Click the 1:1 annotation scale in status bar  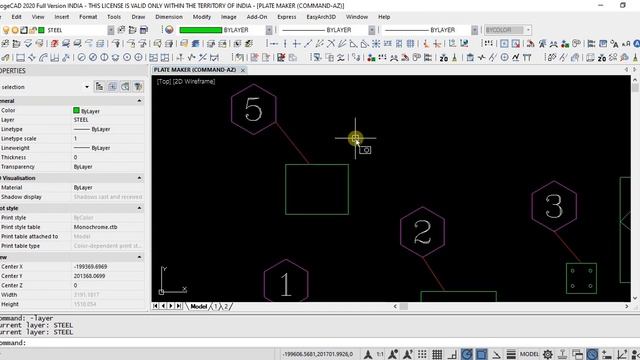[x=380, y=354]
